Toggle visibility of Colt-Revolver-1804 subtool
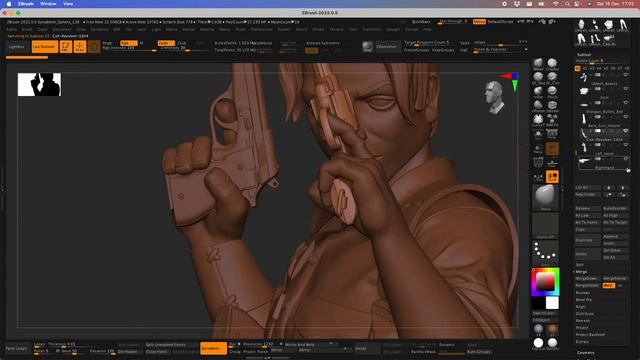640x360 pixels. pyautogui.click(x=626, y=131)
